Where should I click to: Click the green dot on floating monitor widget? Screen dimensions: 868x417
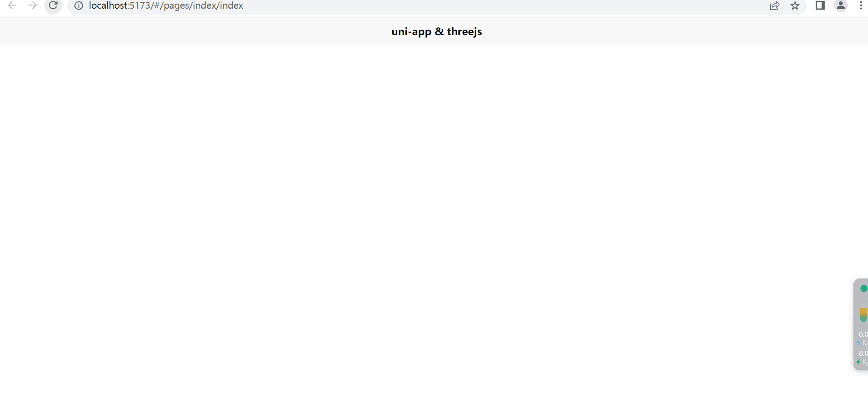point(864,288)
